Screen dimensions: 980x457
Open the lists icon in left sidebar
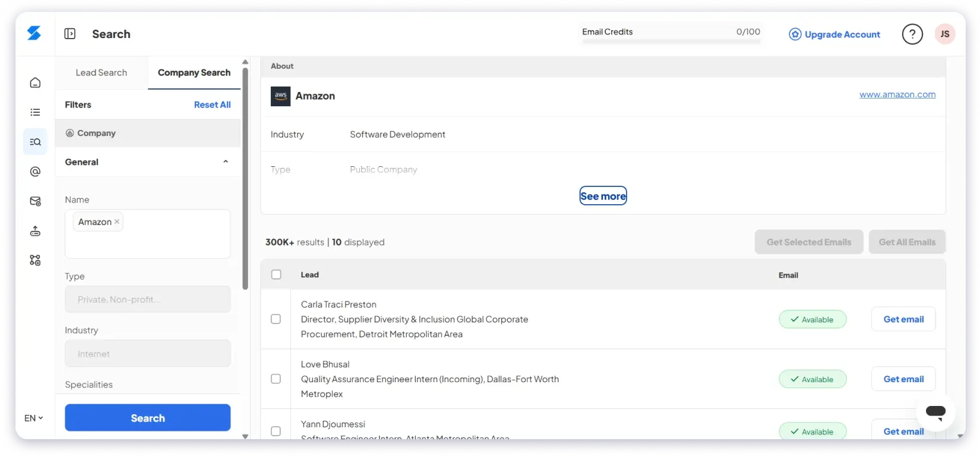[x=35, y=112]
